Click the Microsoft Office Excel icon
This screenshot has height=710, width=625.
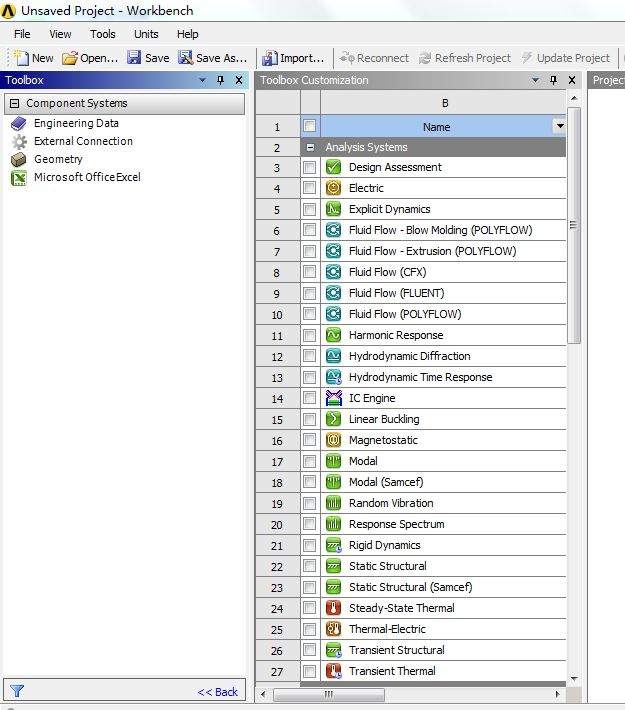[19, 178]
